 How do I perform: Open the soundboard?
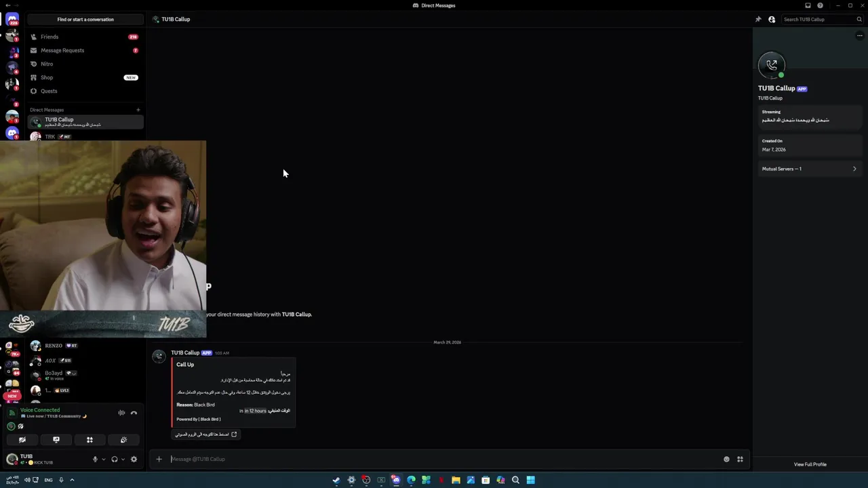[x=123, y=440]
